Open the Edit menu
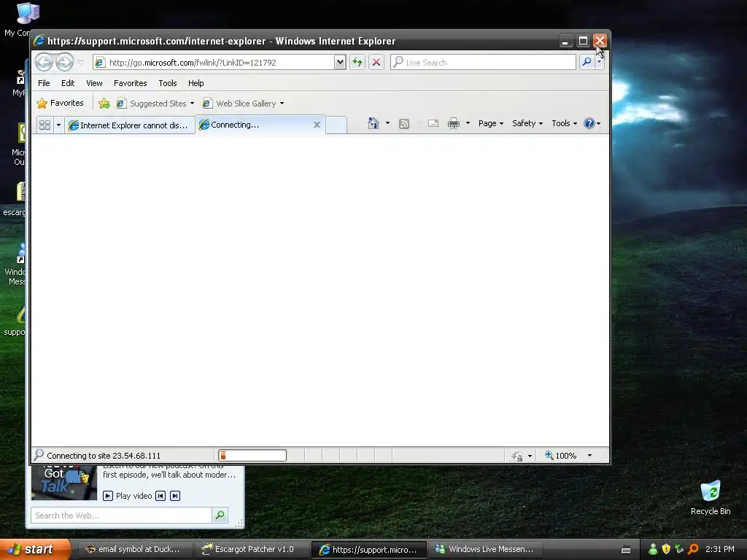This screenshot has width=747, height=560. click(x=68, y=83)
